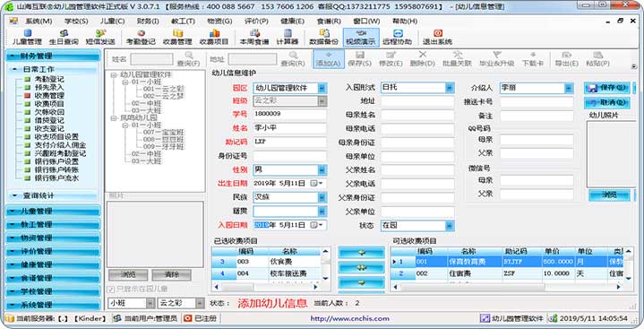Select row 保育教育费 in 可选收费项目

click(507, 262)
